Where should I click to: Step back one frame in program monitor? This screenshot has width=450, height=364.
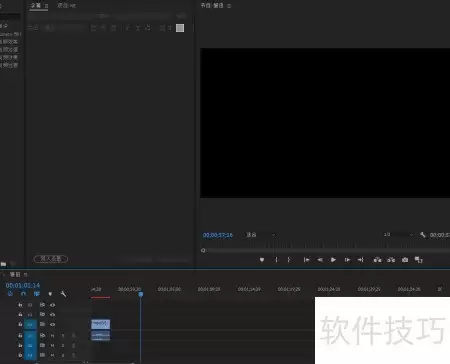coord(320,260)
